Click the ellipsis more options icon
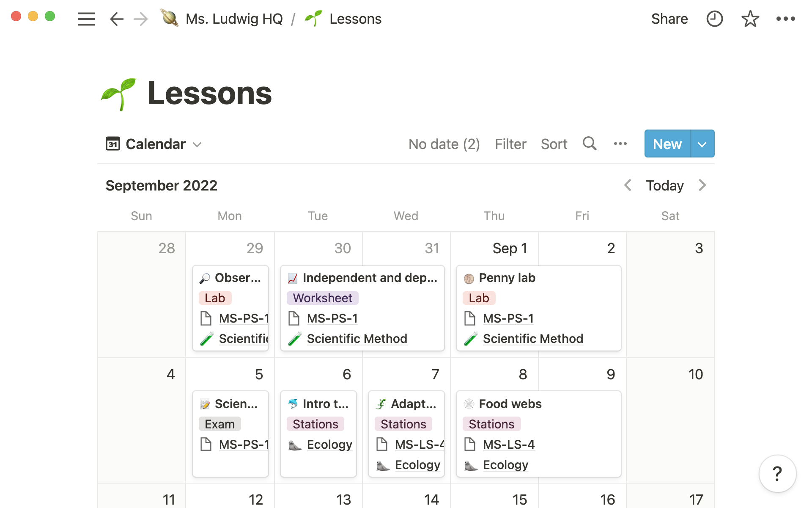 [787, 19]
